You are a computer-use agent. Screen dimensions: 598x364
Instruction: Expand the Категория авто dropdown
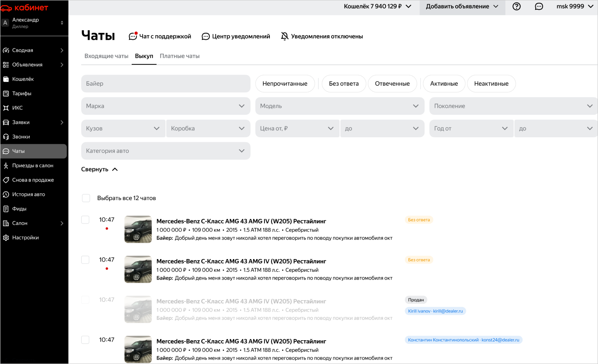tap(166, 151)
